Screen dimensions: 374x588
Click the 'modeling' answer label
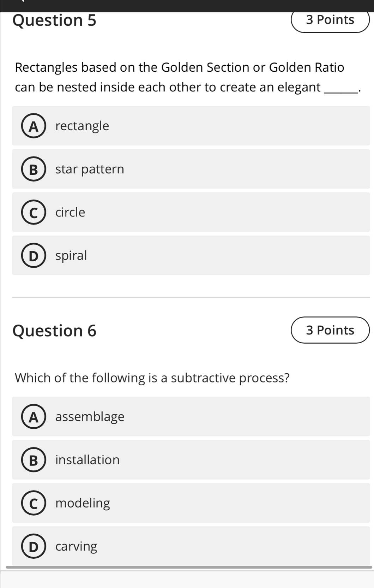(x=83, y=503)
